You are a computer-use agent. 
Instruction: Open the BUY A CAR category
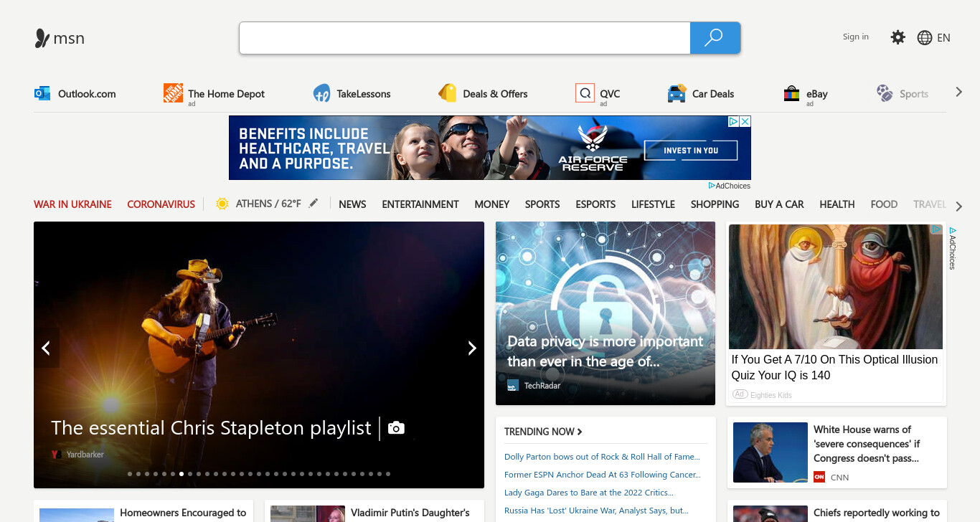pyautogui.click(x=779, y=204)
